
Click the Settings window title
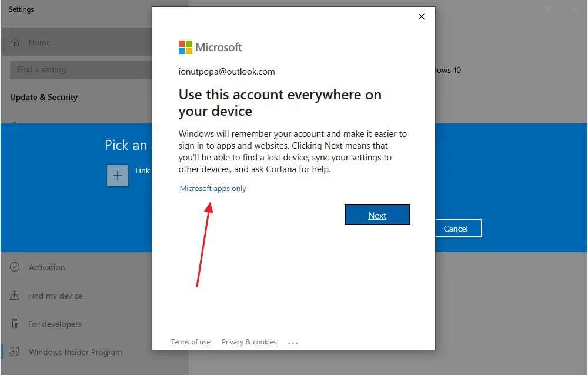(21, 9)
